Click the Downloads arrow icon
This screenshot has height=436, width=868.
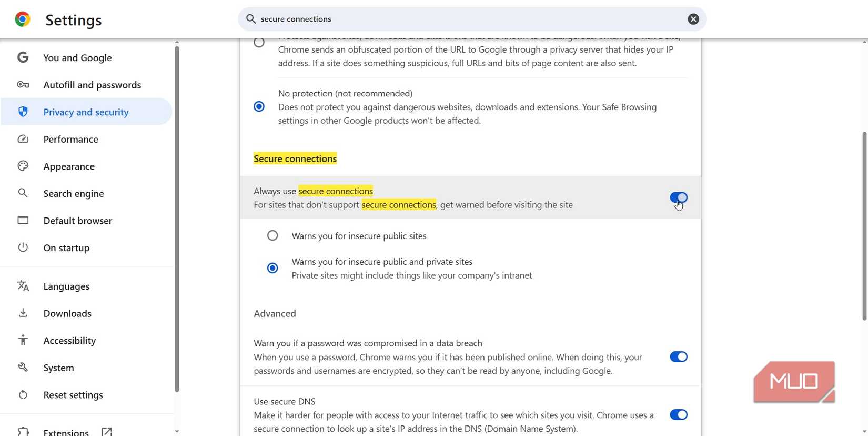[23, 313]
